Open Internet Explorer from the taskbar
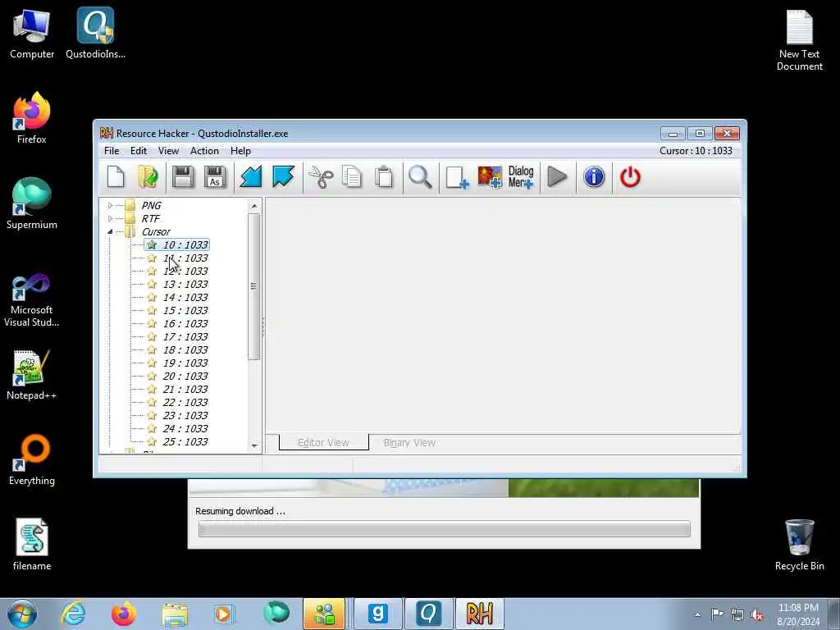The width and height of the screenshot is (840, 630). 73,614
